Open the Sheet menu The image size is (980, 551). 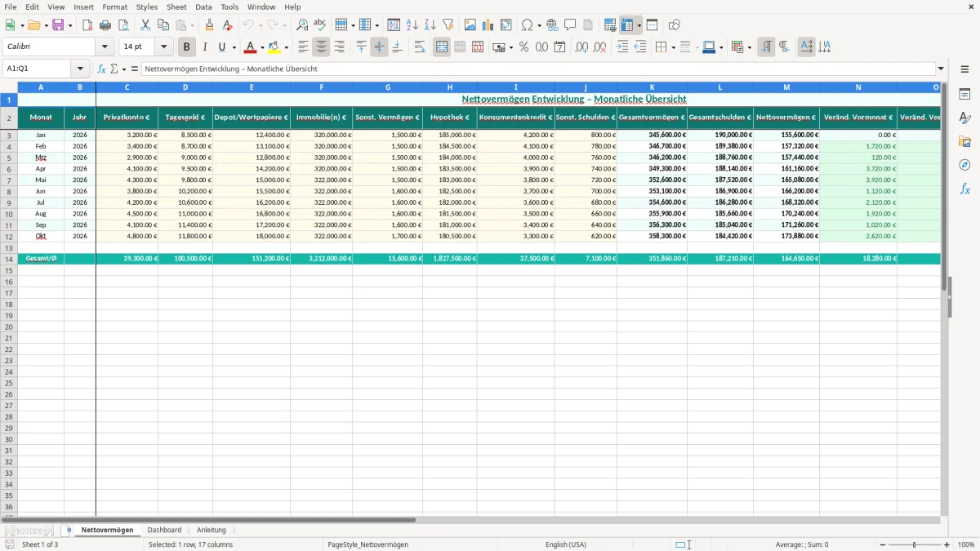[176, 7]
